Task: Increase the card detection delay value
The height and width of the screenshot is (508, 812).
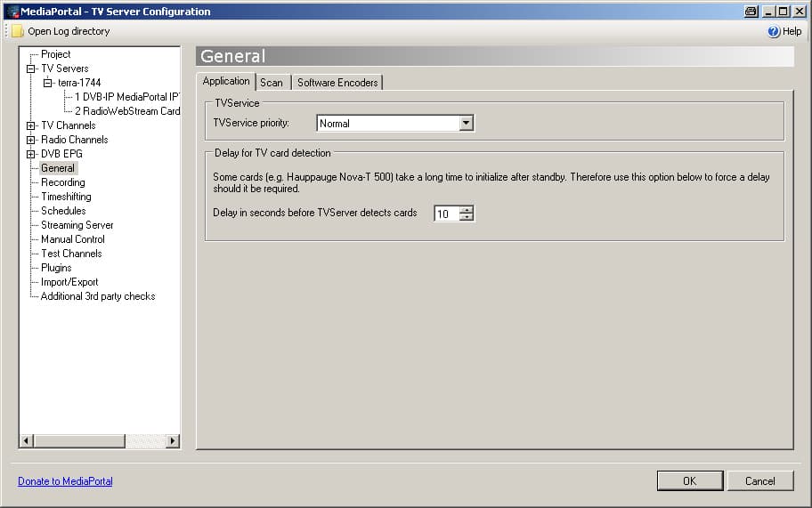Action: [x=467, y=210]
